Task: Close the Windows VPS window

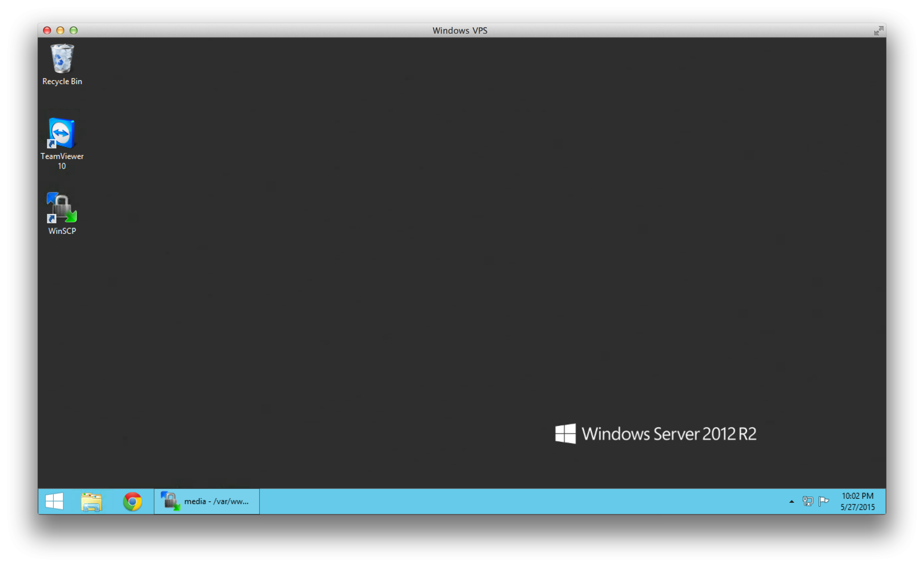Action: click(x=47, y=30)
